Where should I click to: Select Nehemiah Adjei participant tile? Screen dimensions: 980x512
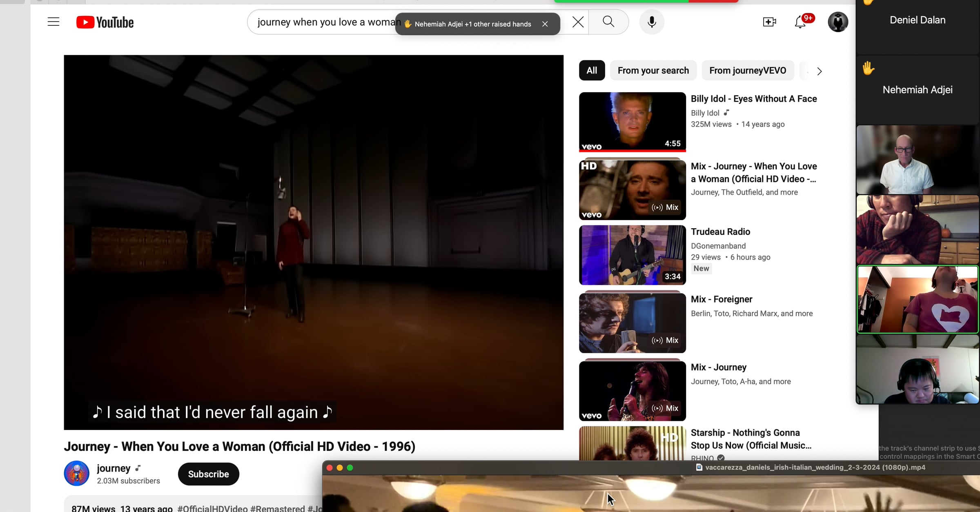click(917, 90)
